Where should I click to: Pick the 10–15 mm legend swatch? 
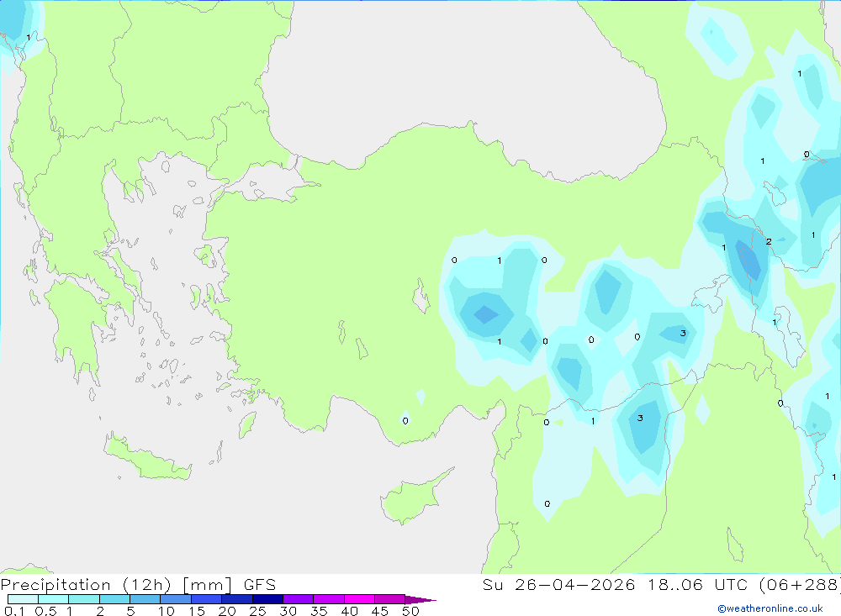point(176,599)
